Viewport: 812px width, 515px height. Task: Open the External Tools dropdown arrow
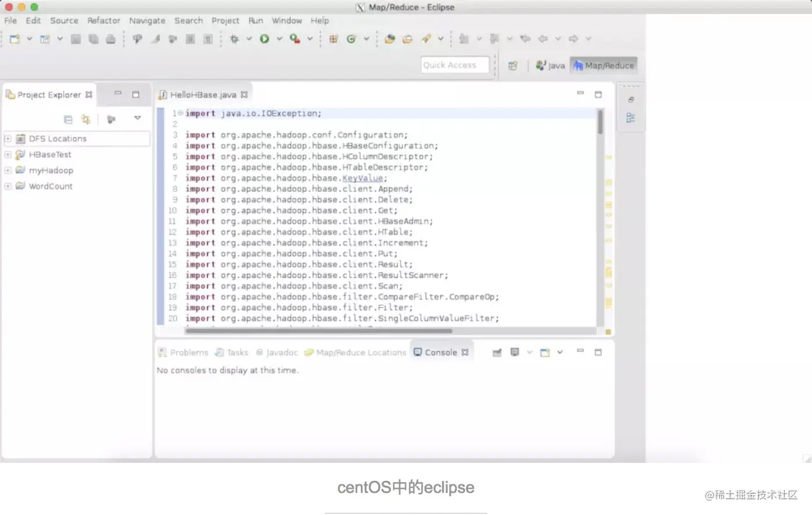coord(310,39)
